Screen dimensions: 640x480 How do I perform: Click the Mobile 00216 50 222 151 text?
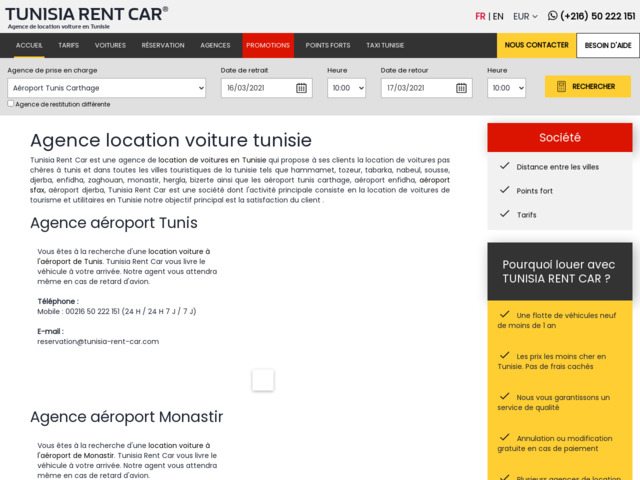click(x=117, y=311)
